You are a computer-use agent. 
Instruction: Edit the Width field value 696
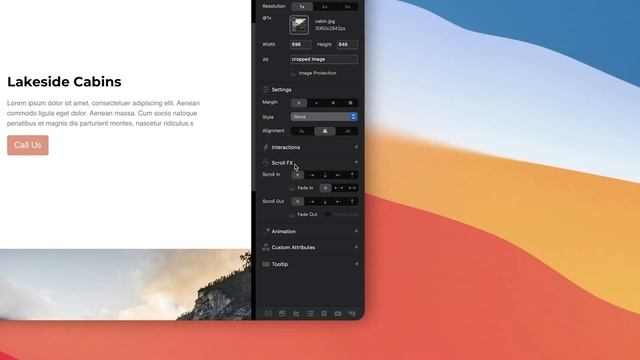(x=300, y=44)
